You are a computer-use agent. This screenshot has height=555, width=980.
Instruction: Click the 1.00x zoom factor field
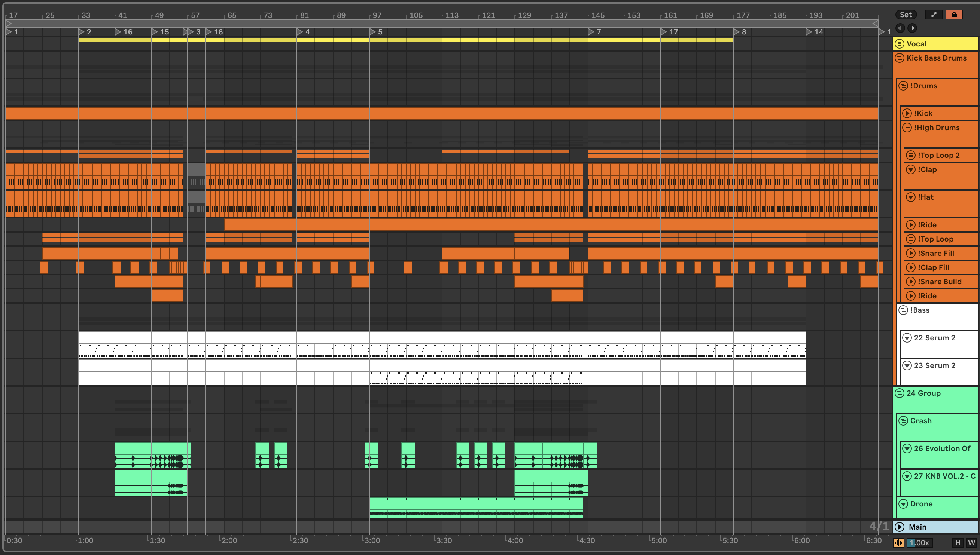[x=919, y=542]
